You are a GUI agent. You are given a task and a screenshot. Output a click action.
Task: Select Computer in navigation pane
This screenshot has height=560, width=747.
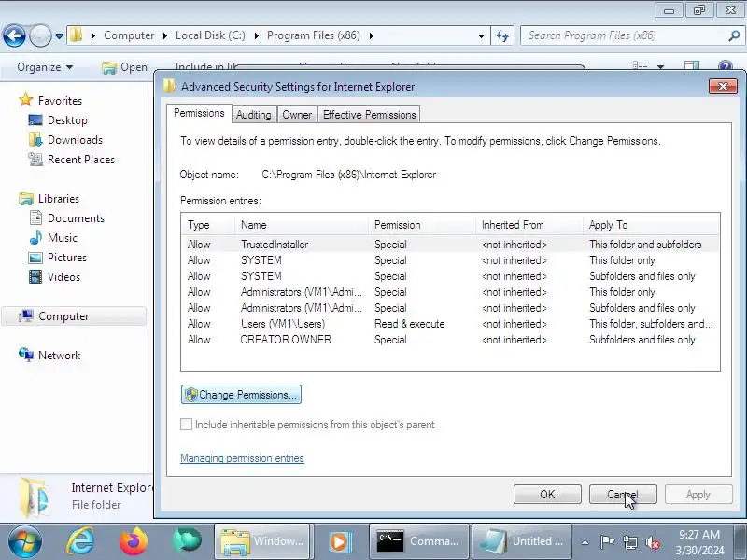coord(74,316)
